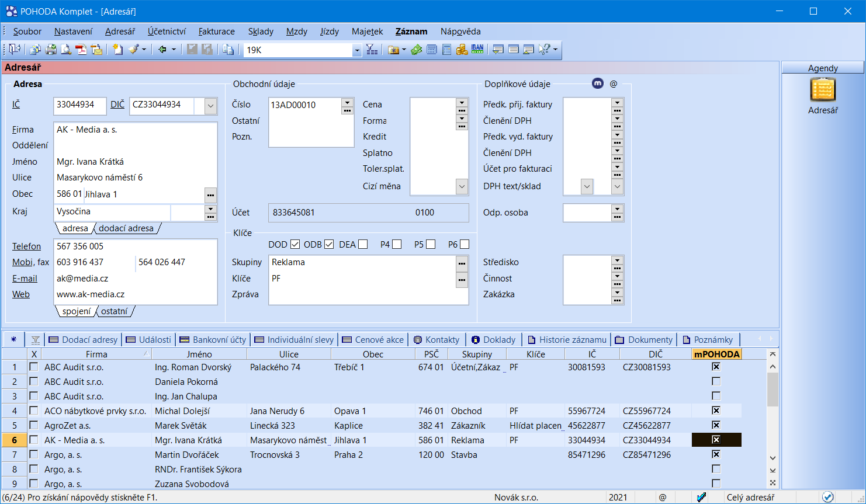Viewport: 866px width, 504px height.
Task: Click the Telefon label link
Action: (27, 246)
